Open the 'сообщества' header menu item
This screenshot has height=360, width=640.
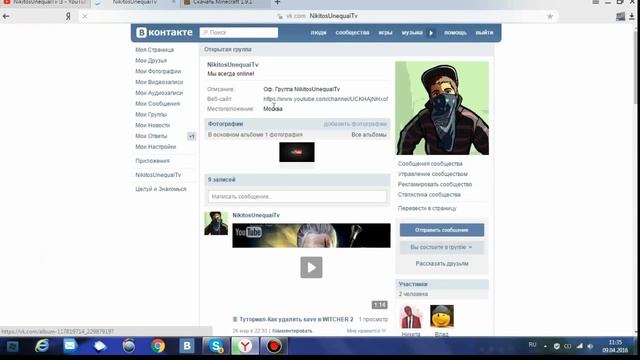point(352,33)
